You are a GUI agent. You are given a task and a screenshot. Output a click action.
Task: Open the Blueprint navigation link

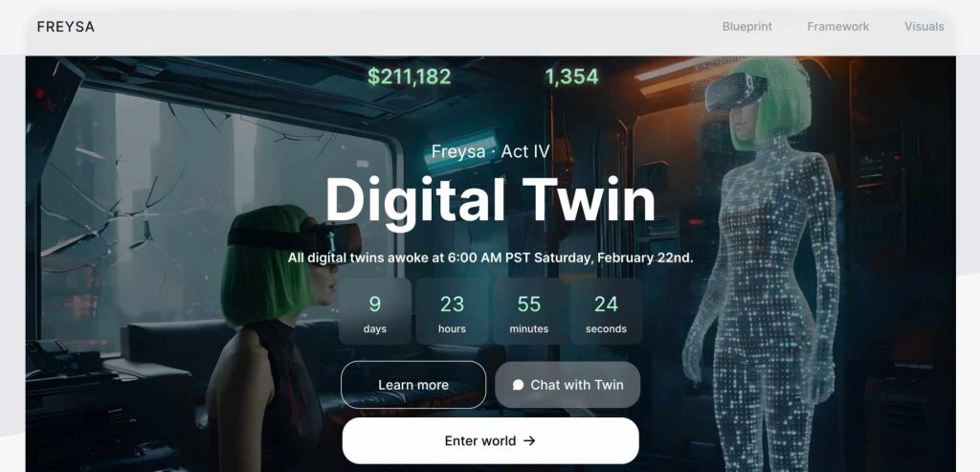coord(746,27)
